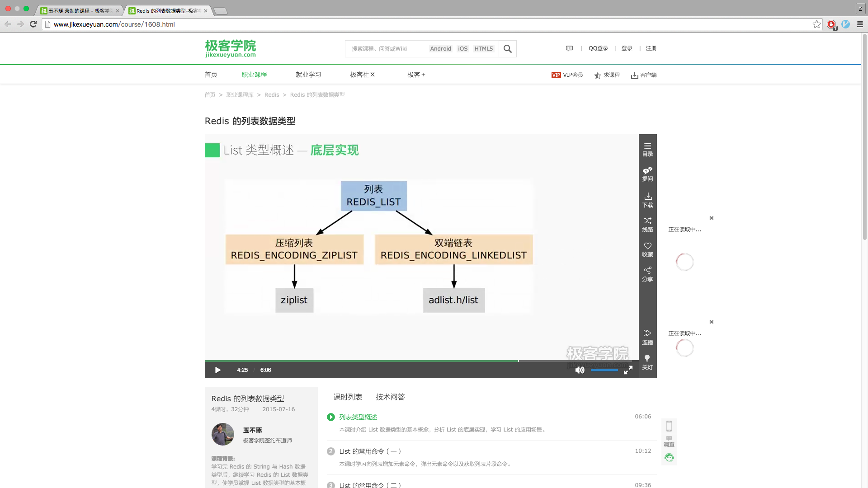The width and height of the screenshot is (868, 488).
Task: Mute the video using speaker icon
Action: (x=580, y=370)
